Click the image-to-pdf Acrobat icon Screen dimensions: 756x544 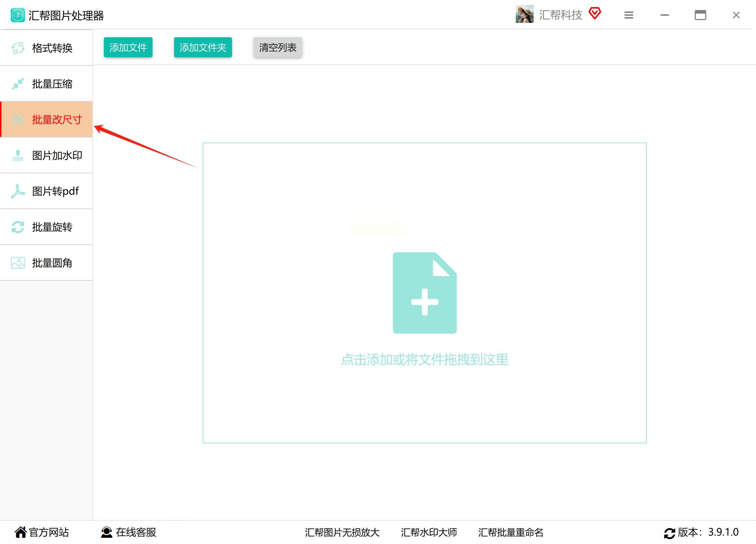(x=18, y=191)
